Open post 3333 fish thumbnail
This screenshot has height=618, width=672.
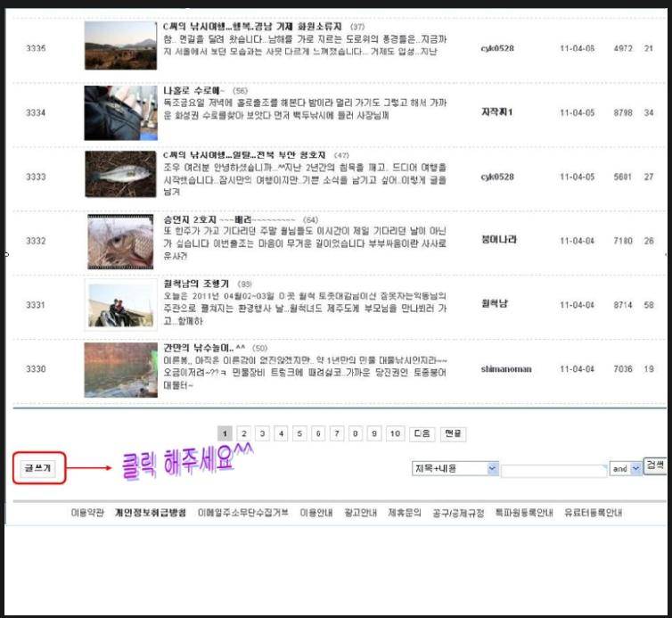click(x=121, y=174)
